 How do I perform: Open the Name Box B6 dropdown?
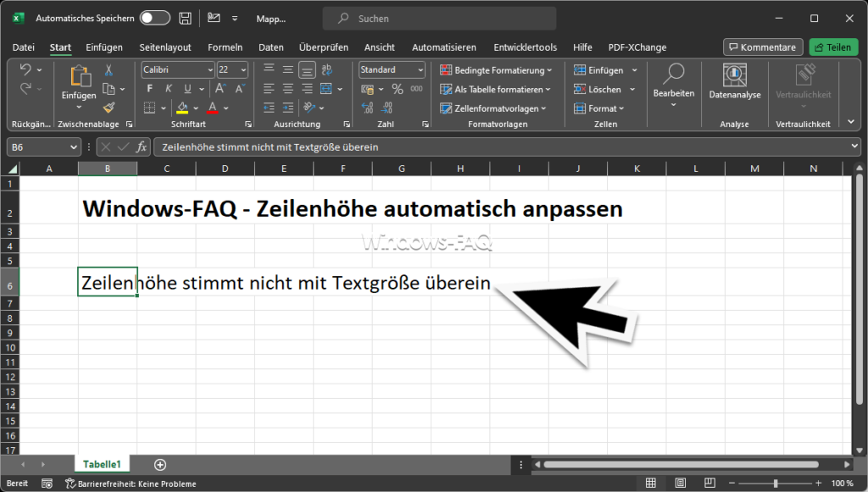coord(74,147)
